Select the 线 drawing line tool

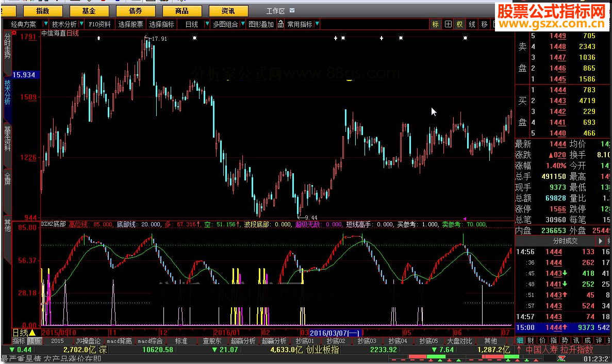pos(472,24)
